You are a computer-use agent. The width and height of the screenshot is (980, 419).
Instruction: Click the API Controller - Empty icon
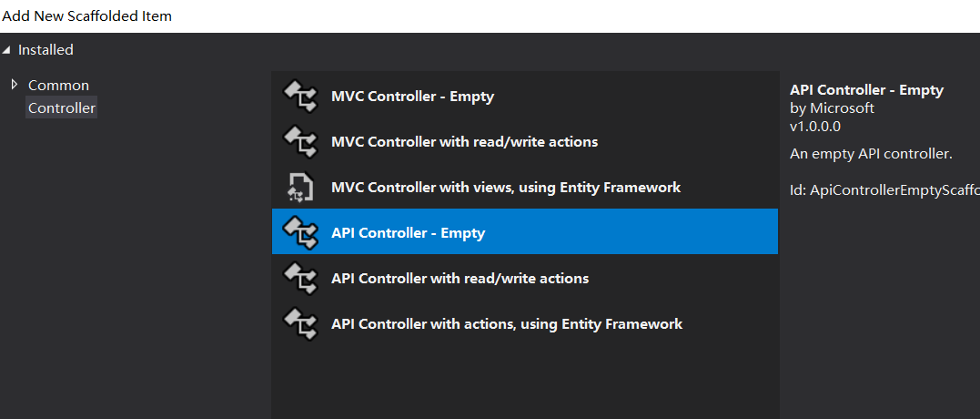pyautogui.click(x=300, y=232)
